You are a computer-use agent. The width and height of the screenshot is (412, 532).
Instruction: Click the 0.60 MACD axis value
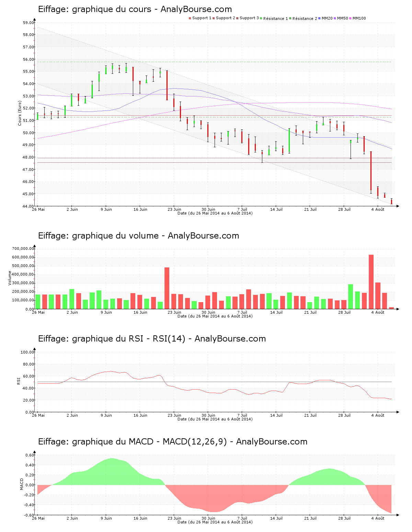click(30, 455)
